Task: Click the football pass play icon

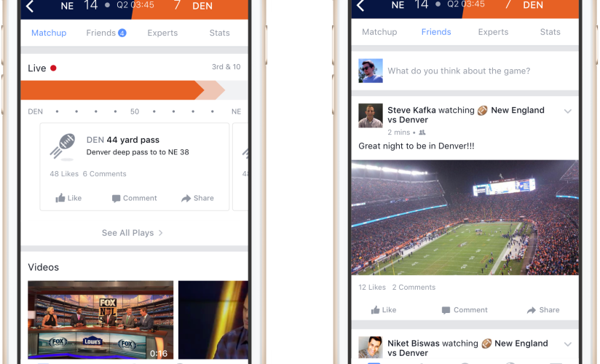Action: click(63, 146)
